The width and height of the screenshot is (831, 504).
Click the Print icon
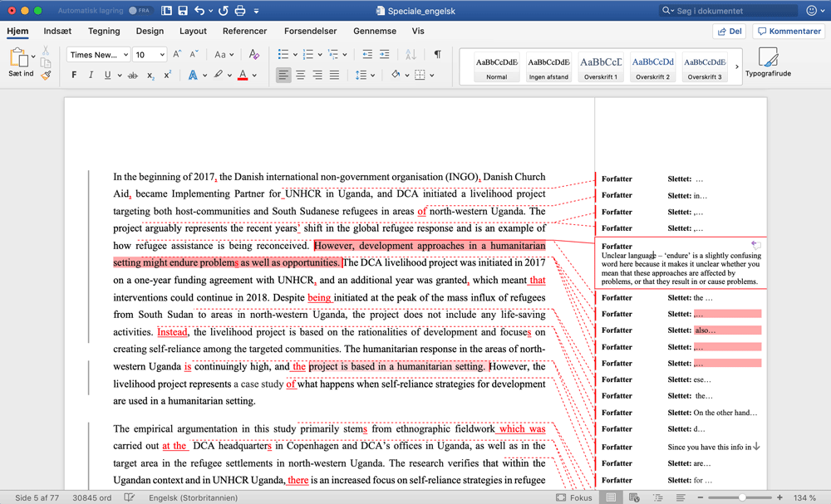[240, 11]
